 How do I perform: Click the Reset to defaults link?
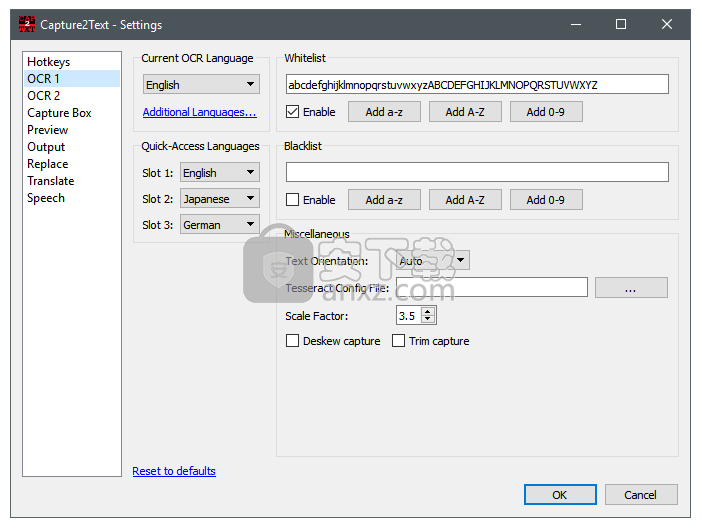[174, 471]
